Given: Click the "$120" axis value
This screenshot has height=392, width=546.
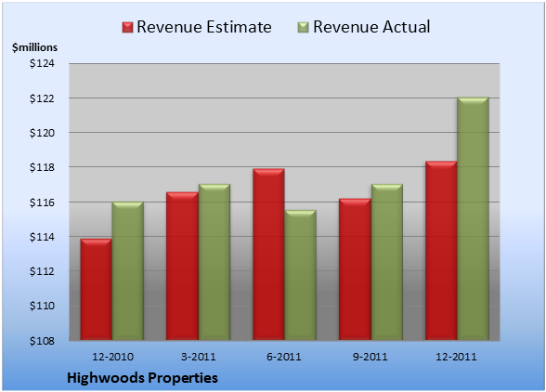Looking at the screenshot, I should point(42,133).
